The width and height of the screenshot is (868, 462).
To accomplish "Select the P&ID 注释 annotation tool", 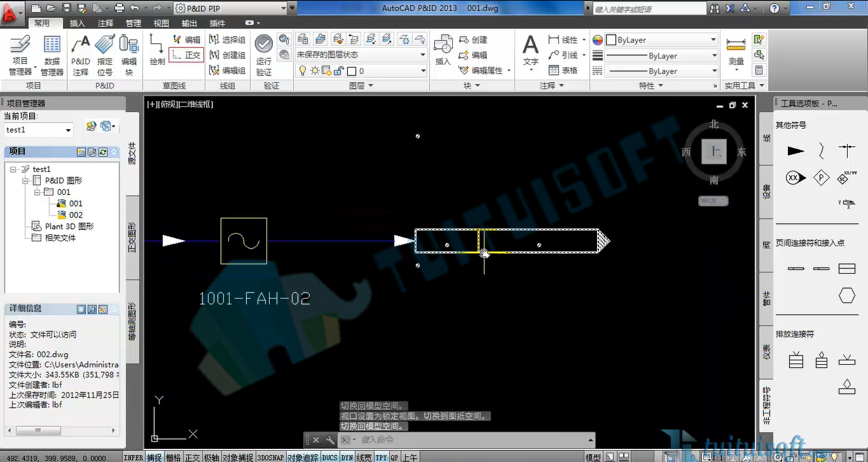I will 81,55.
